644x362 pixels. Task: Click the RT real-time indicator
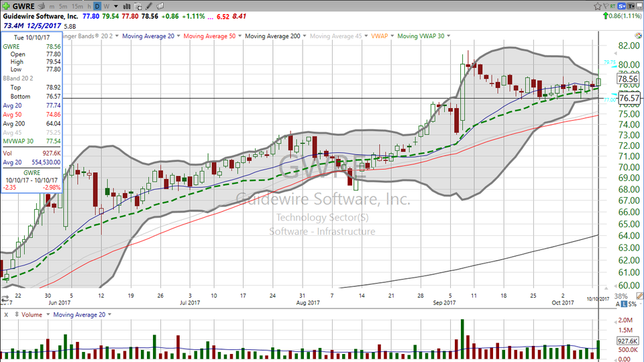coord(612,6)
